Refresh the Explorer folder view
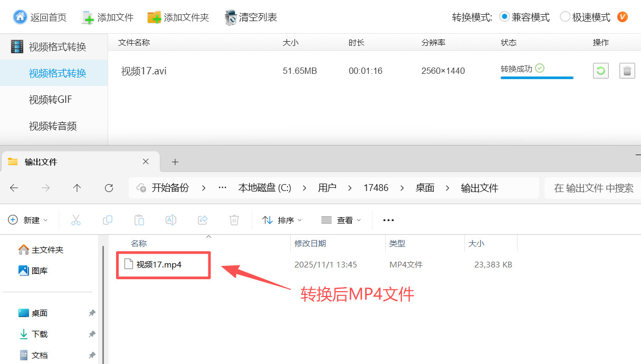641x364 pixels. [x=109, y=188]
